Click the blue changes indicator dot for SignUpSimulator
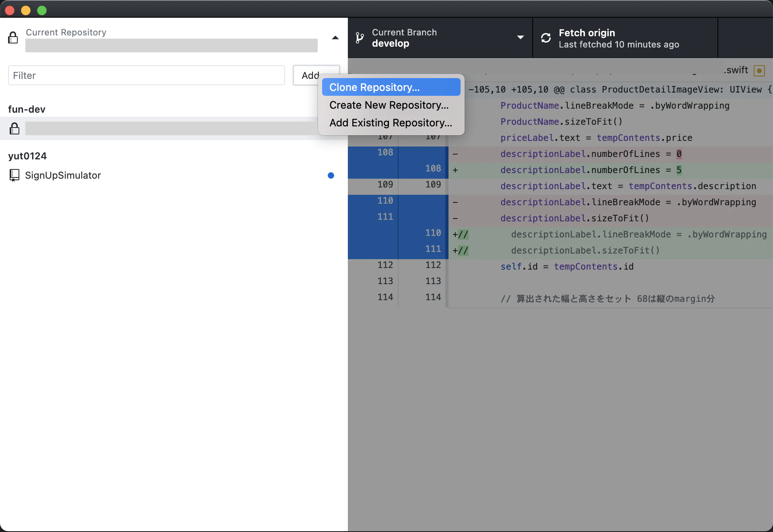Viewport: 773px width, 532px height. (331, 175)
